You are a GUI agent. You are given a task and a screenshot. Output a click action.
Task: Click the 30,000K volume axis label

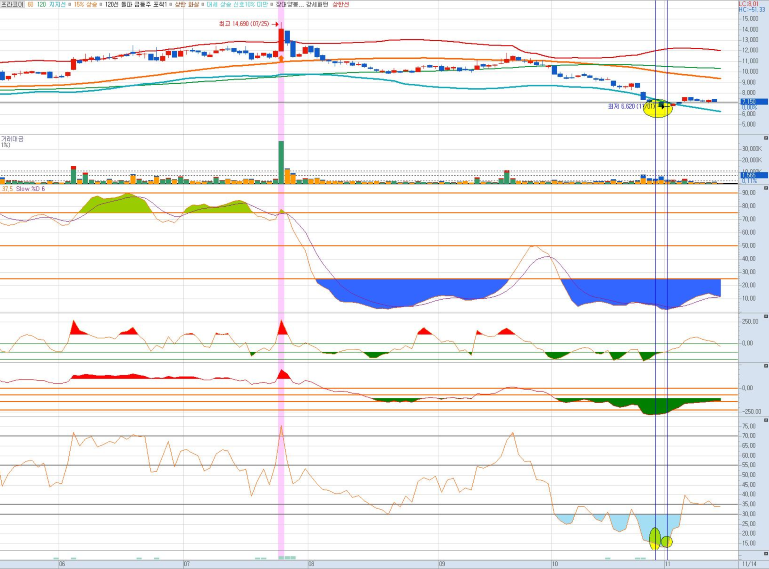(751, 149)
